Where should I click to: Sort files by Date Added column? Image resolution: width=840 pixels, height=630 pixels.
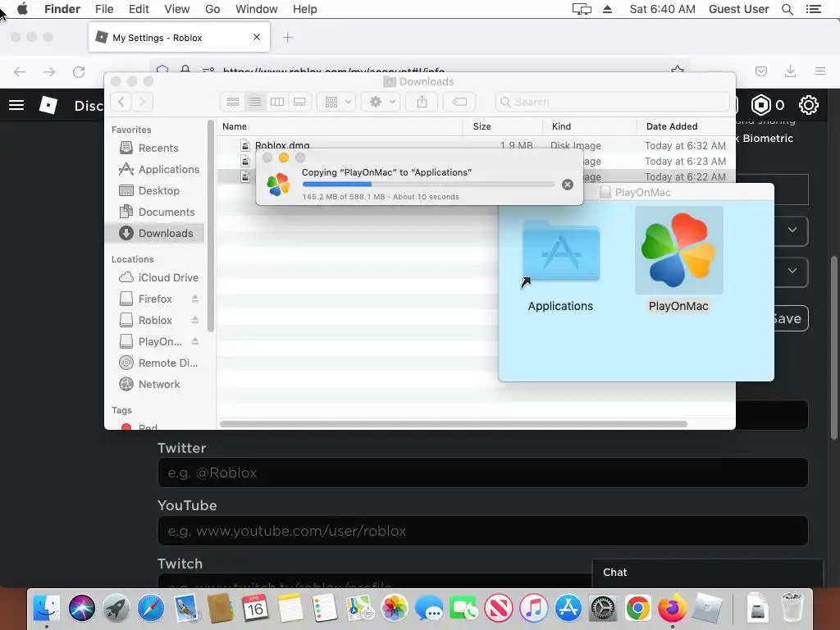(686, 126)
